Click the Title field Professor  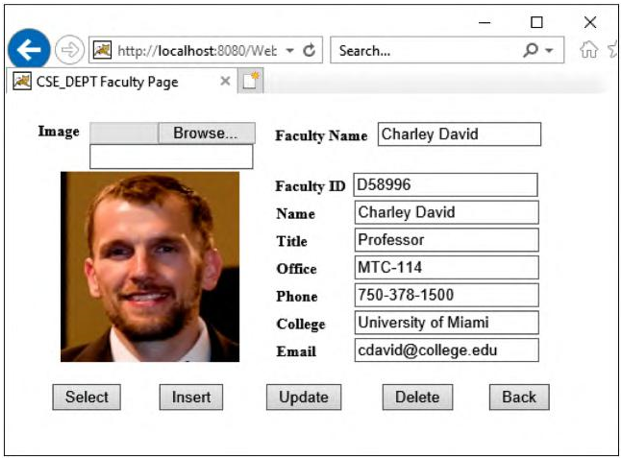(446, 240)
